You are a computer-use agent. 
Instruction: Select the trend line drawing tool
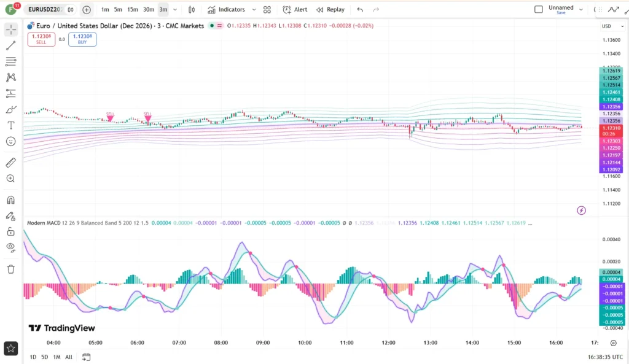tap(11, 45)
